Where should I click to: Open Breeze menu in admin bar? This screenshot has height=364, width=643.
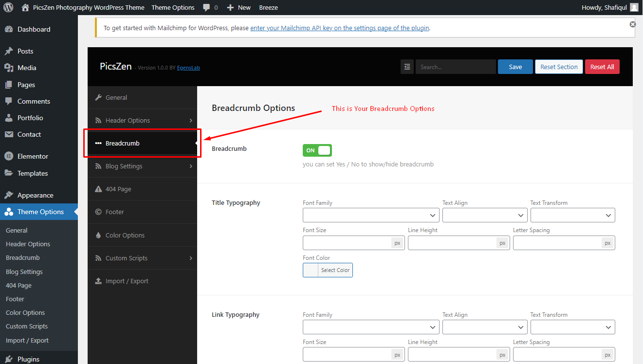[x=268, y=7]
